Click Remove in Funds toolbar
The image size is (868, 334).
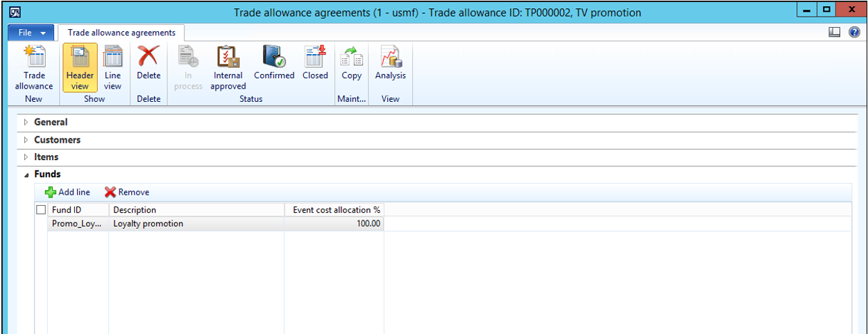[x=127, y=192]
